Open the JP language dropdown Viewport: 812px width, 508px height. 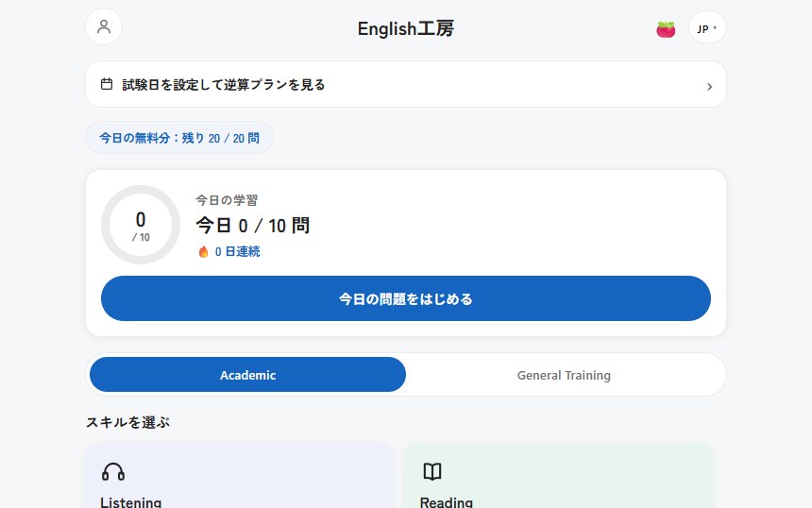pyautogui.click(x=707, y=27)
